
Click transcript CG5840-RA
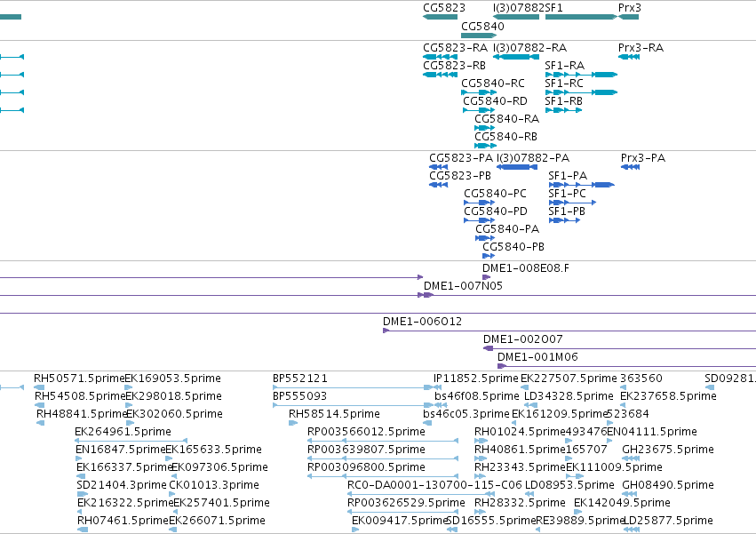pos(484,128)
